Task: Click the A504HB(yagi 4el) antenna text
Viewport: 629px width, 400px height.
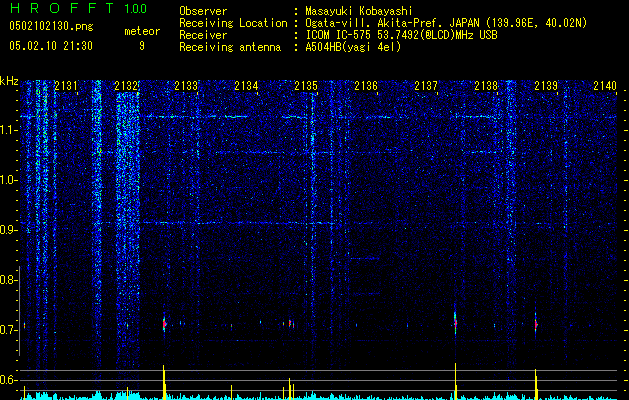Action: 353,47
